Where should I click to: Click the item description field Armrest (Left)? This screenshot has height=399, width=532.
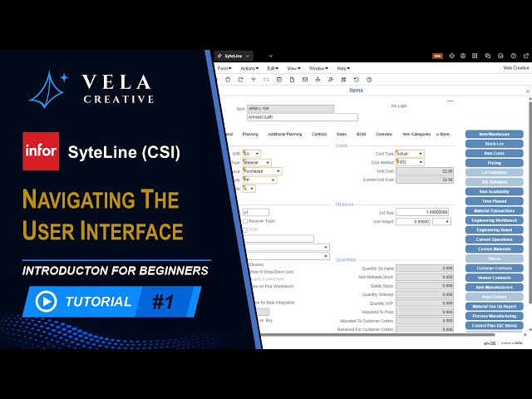[x=303, y=117]
